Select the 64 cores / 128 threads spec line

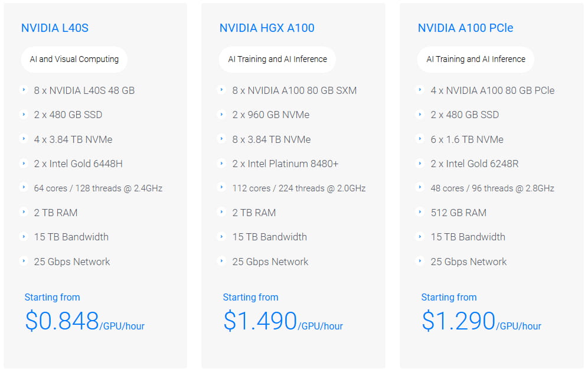[x=98, y=188]
